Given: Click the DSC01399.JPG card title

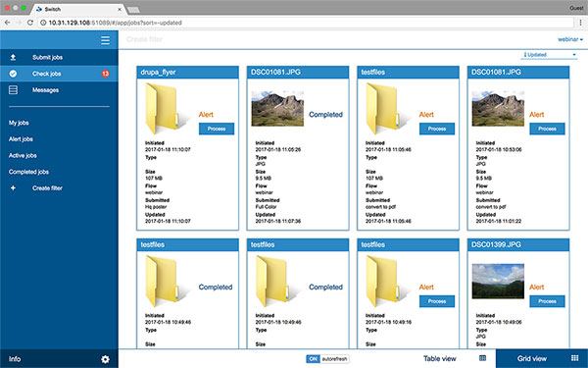Looking at the screenshot, I should click(x=496, y=244).
